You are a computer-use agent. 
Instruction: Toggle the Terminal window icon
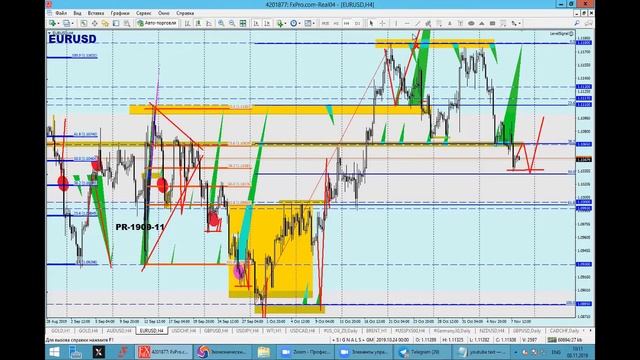[x=116, y=23]
